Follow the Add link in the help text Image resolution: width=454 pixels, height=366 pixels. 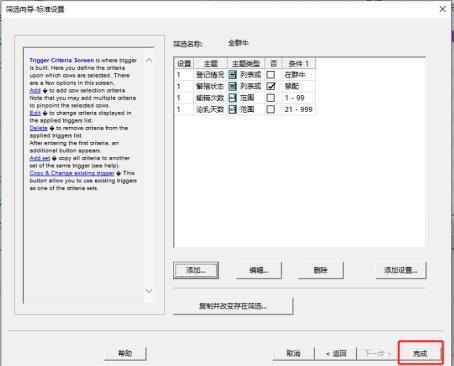pos(35,91)
